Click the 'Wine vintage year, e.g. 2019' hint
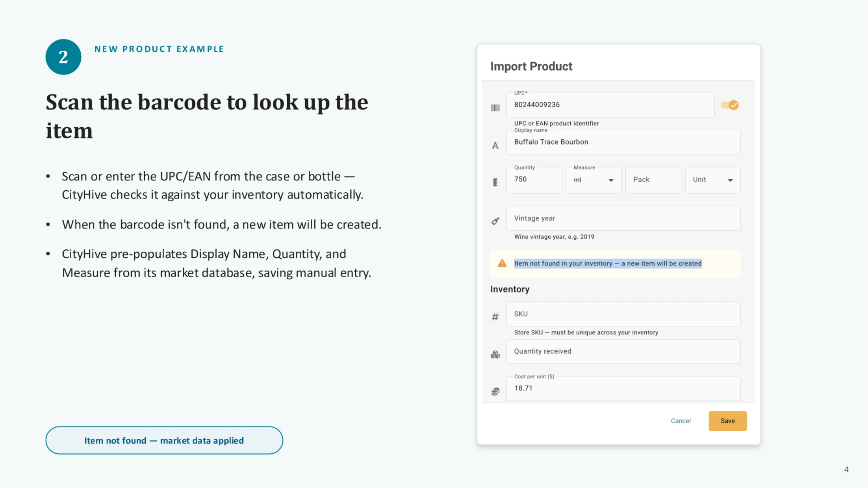 coord(554,237)
